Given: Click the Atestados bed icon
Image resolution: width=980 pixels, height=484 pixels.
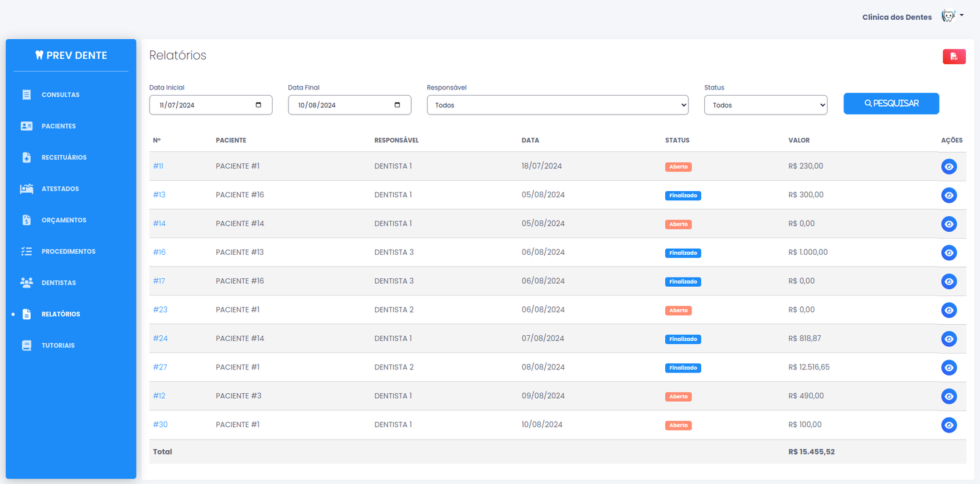Looking at the screenshot, I should pyautogui.click(x=26, y=189).
